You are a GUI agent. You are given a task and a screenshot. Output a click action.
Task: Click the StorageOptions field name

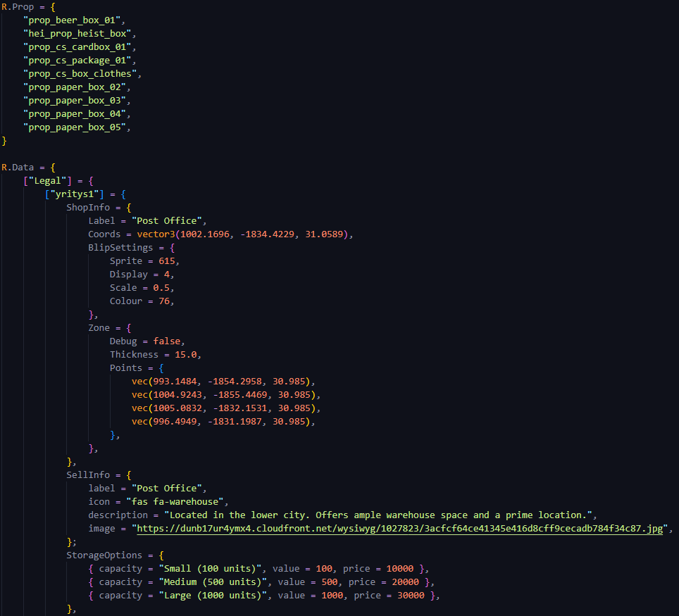(x=104, y=555)
